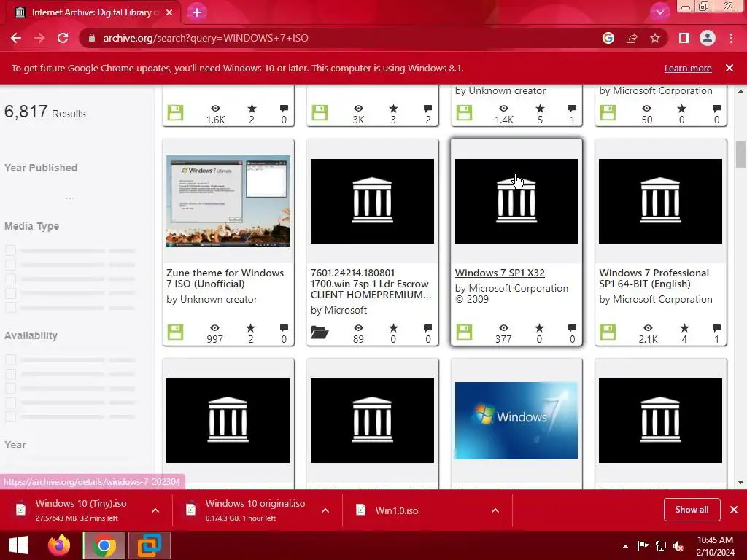Click favorites star on Zune theme card

tap(251, 327)
